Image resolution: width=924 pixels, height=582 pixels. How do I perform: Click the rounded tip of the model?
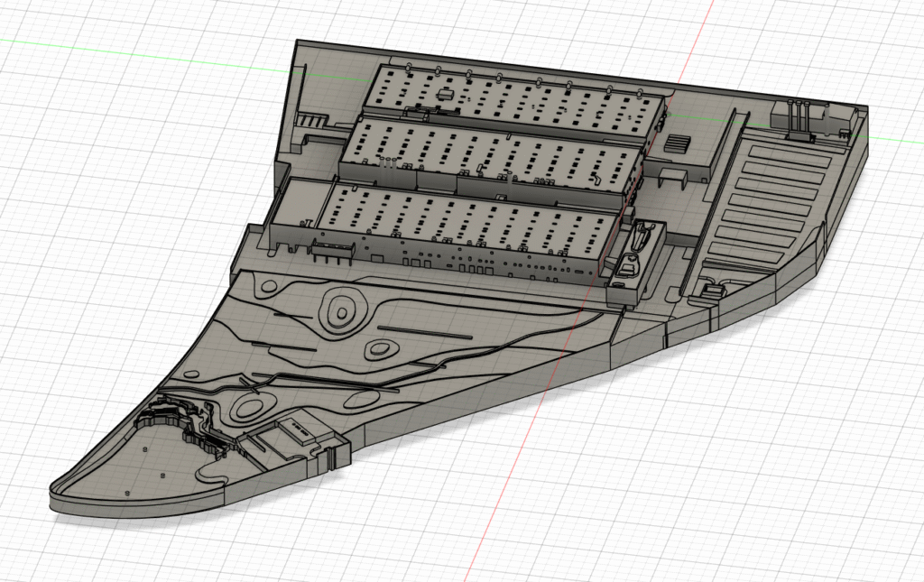click(x=63, y=498)
